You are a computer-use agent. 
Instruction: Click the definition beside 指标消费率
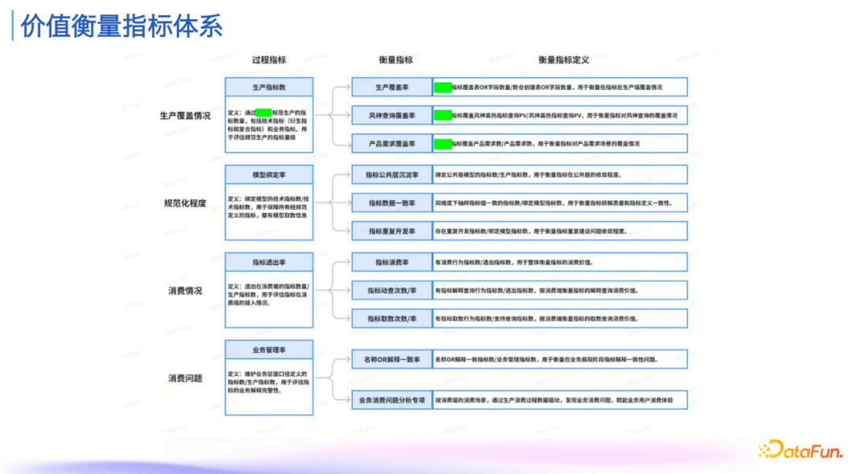tap(559, 262)
